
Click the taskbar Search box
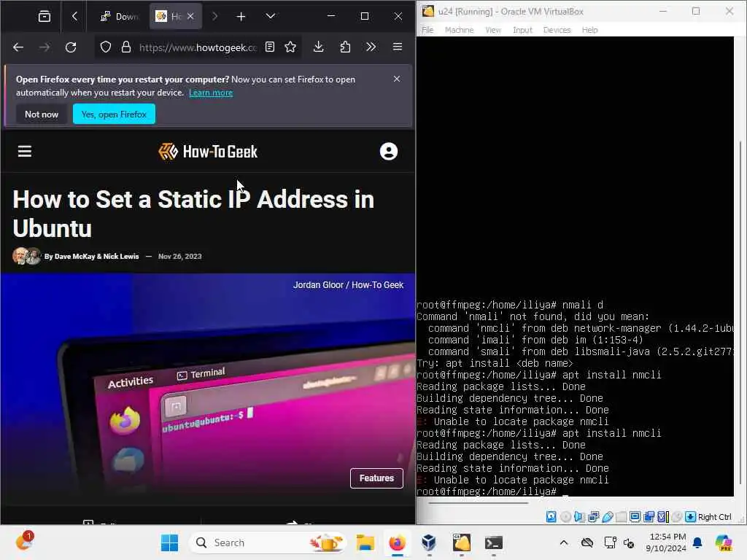[x=269, y=542]
